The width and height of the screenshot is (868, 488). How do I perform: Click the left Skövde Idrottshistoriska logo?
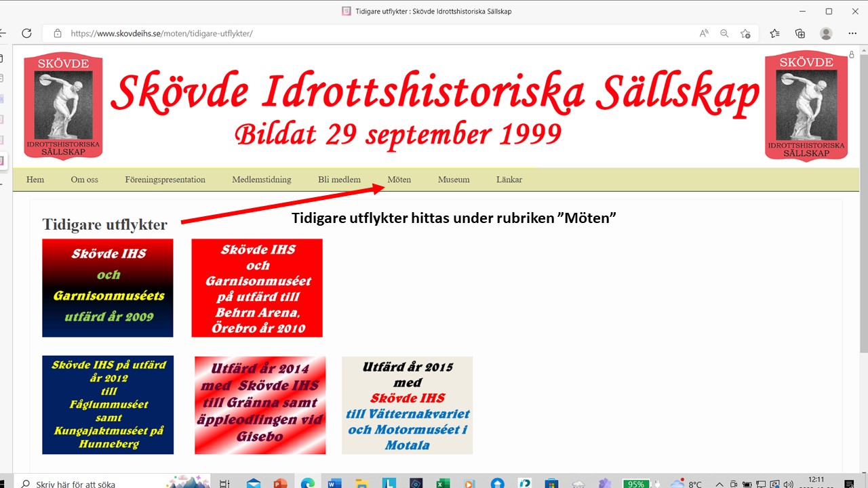[x=63, y=106]
